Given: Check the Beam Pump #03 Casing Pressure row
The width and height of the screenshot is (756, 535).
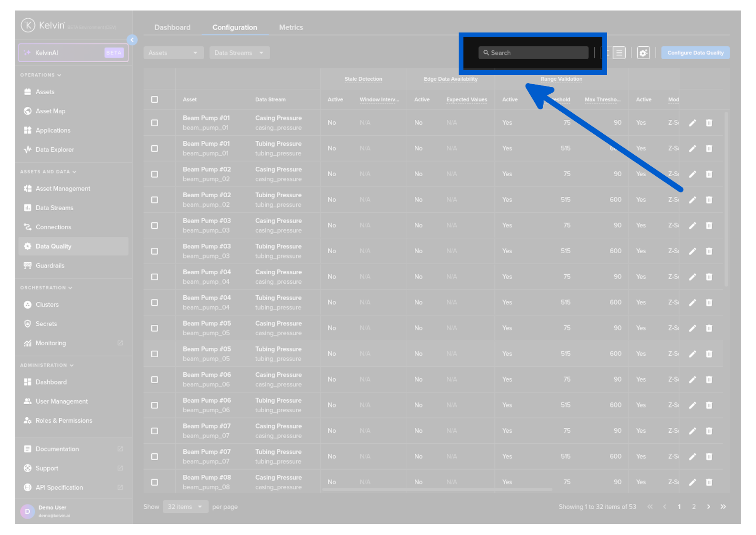Looking at the screenshot, I should (x=155, y=225).
